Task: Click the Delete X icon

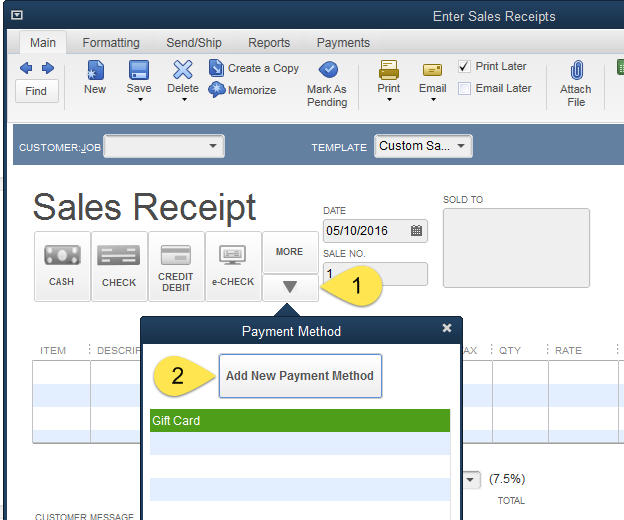Action: (183, 70)
